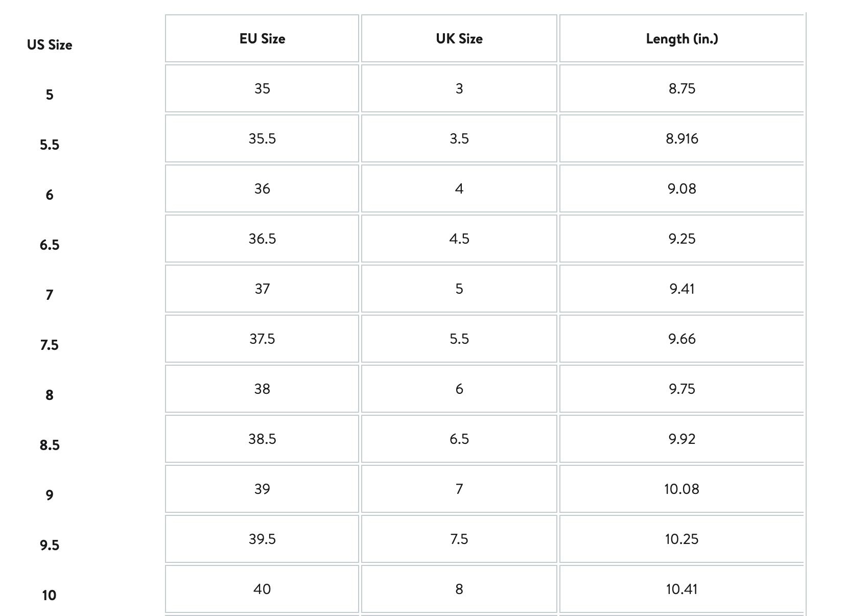Screen dimensions: 847x616
Task: Select the length 9.41 cell
Action: point(681,289)
